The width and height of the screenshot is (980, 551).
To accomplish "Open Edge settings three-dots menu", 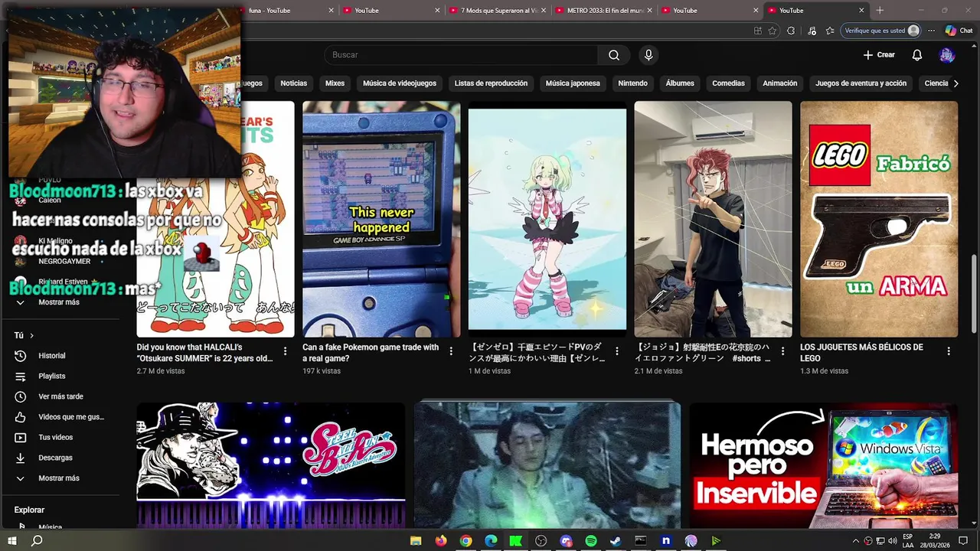I will click(931, 31).
